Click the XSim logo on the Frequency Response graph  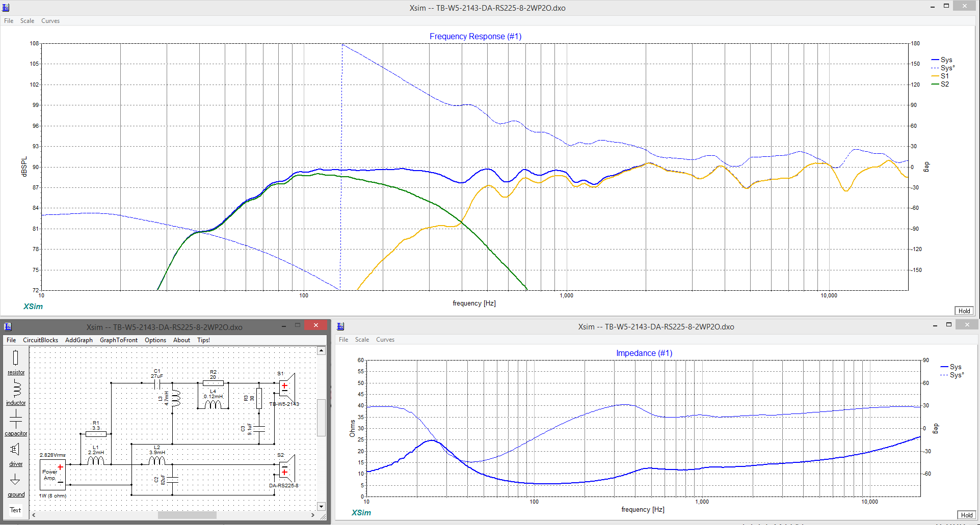33,307
